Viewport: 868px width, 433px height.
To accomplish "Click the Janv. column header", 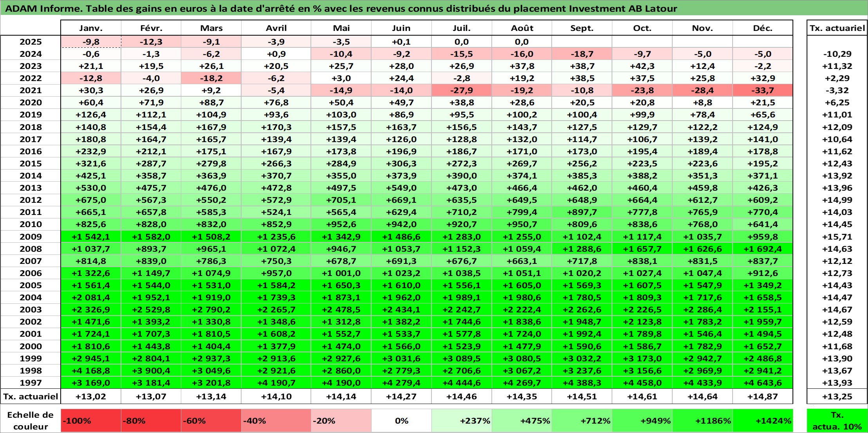I will (x=91, y=28).
